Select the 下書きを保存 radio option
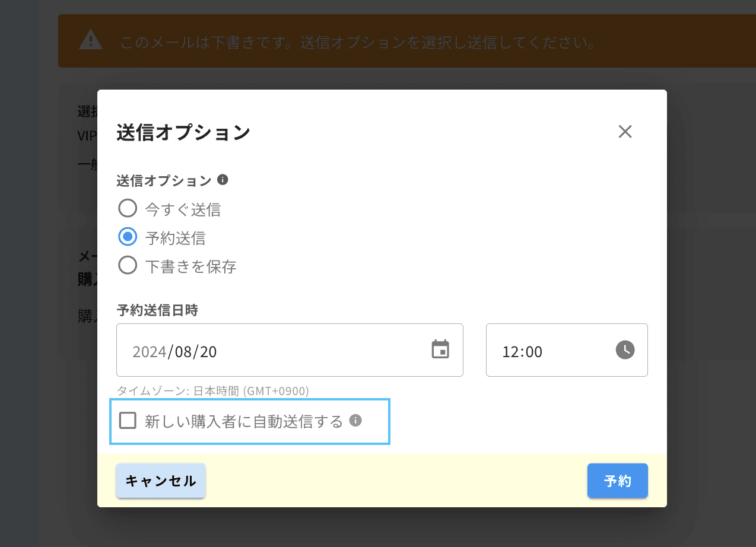Viewport: 756px width, 547px height. click(128, 265)
